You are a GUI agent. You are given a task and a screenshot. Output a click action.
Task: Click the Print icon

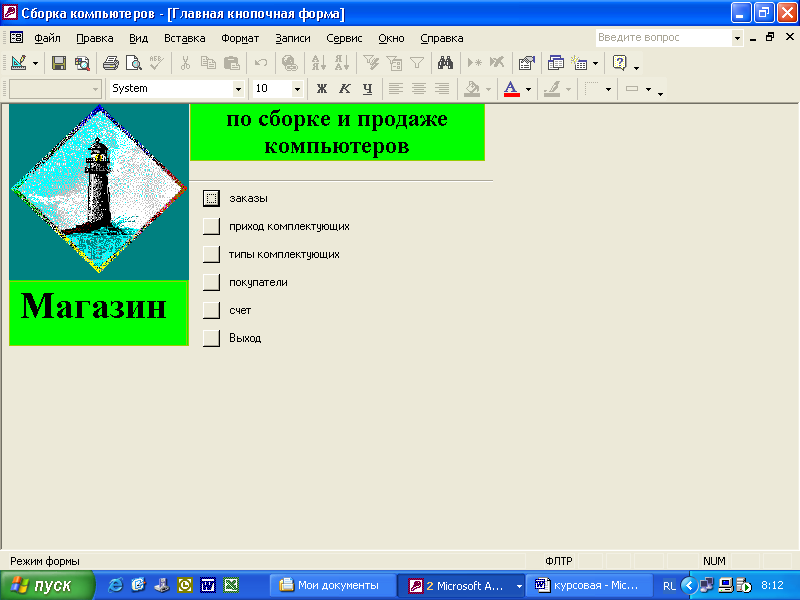coord(110,63)
